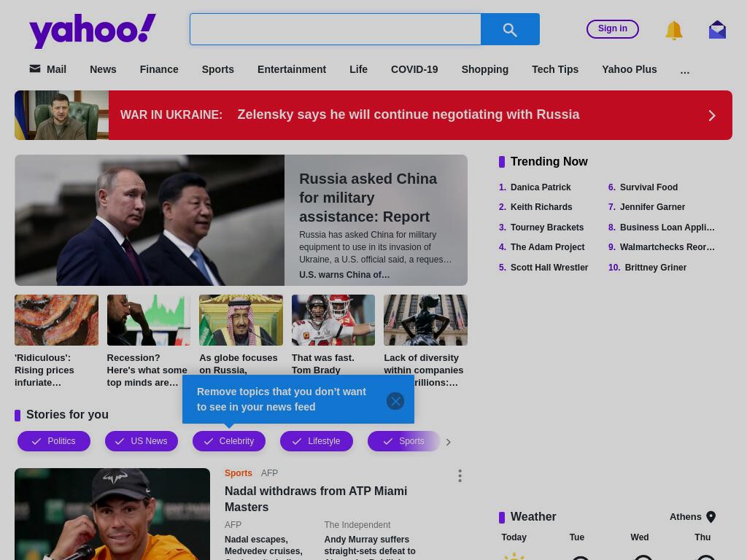The image size is (747, 560).
Task: Show more topic chips with right chevron
Action: pyautogui.click(x=449, y=442)
